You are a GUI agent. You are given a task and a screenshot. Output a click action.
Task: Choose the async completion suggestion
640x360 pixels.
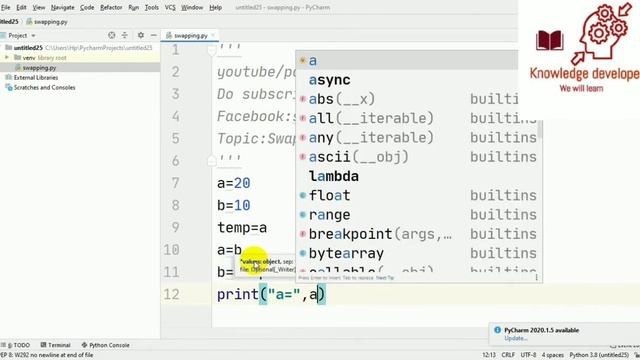(x=419, y=80)
